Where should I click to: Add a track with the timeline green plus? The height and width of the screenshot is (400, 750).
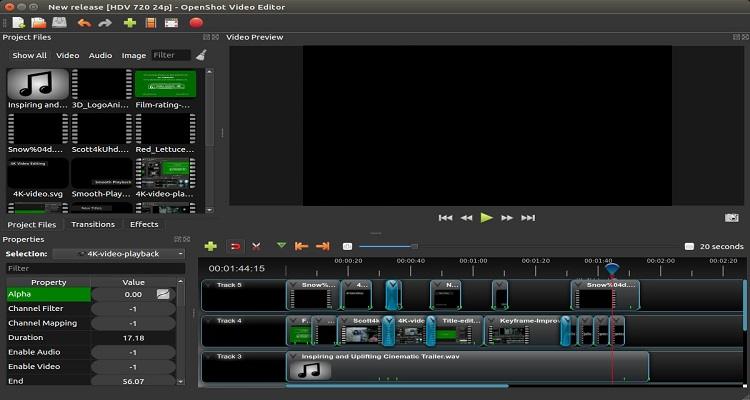click(210, 246)
